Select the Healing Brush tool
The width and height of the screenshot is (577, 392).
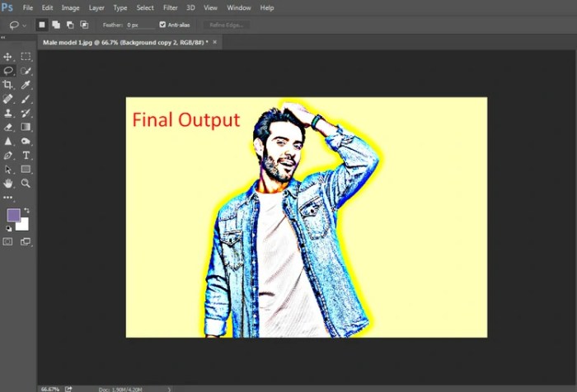(x=7, y=99)
